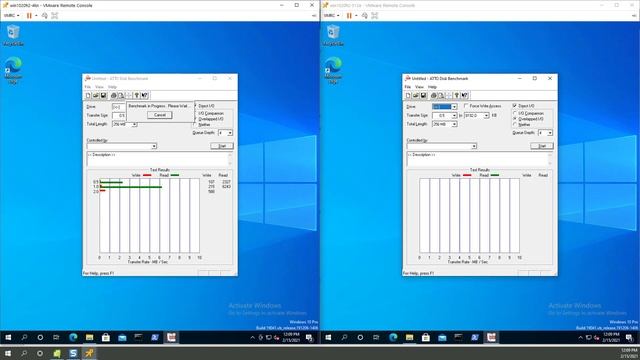Screen dimensions: 640x360
Task: Select I/O Comparison option in left ATTO window
Action: (211, 113)
